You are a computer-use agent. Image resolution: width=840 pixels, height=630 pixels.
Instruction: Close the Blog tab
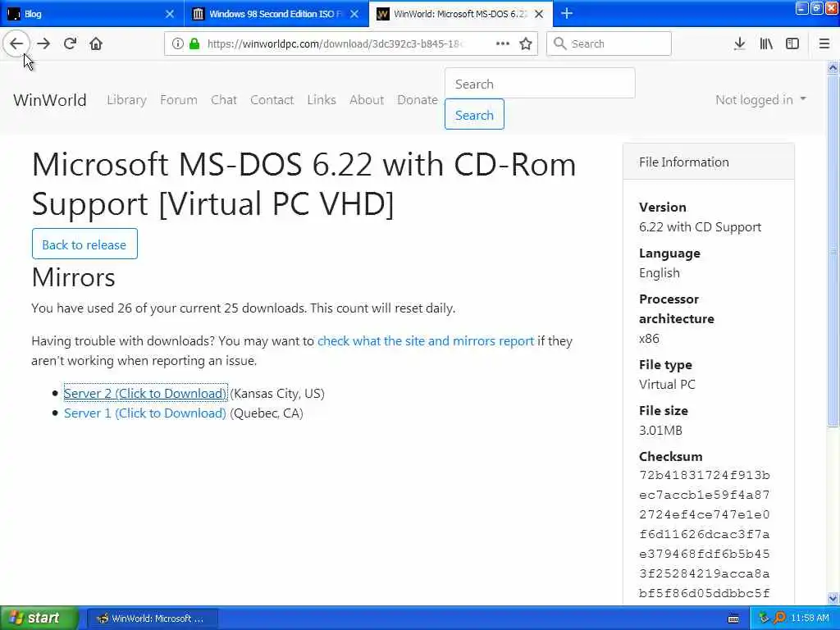(x=169, y=14)
